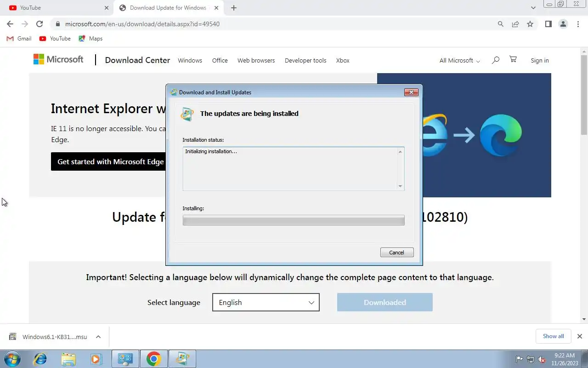Expand the All Microsoft dropdown
The height and width of the screenshot is (368, 588).
[x=460, y=60]
